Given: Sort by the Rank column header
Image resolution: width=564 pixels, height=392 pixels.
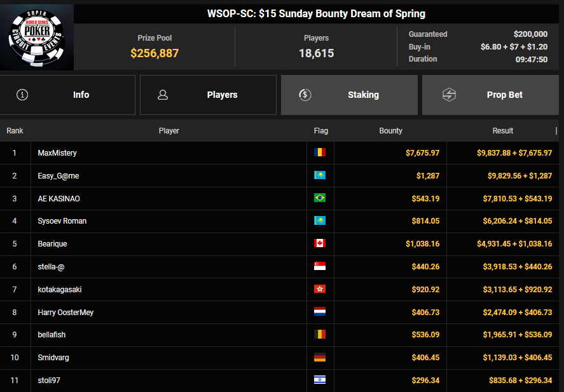Looking at the screenshot, I should click(15, 131).
